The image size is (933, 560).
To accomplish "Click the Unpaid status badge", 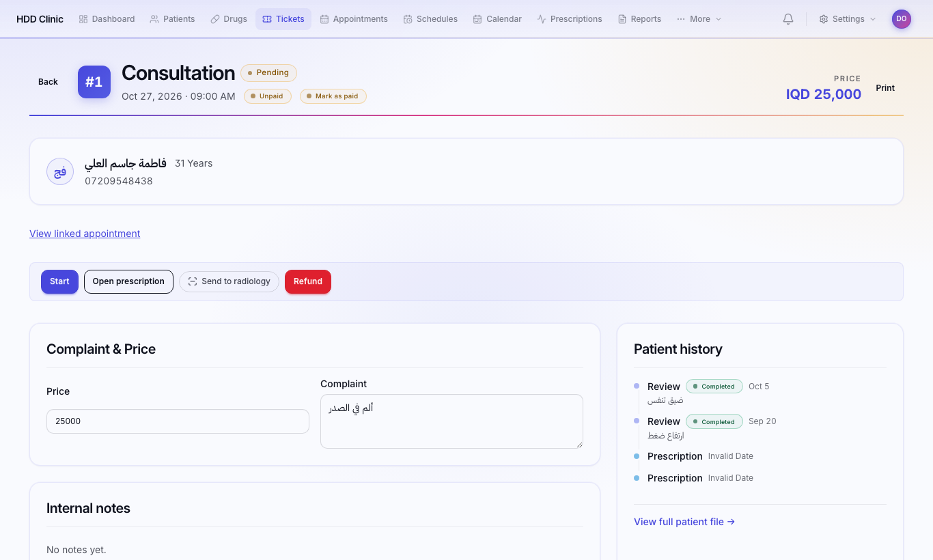I will (x=268, y=96).
